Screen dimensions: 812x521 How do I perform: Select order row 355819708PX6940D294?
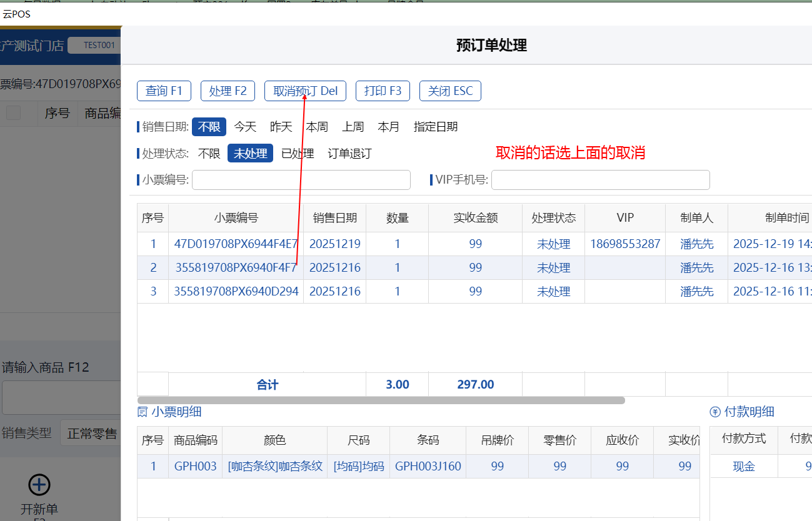coord(236,292)
